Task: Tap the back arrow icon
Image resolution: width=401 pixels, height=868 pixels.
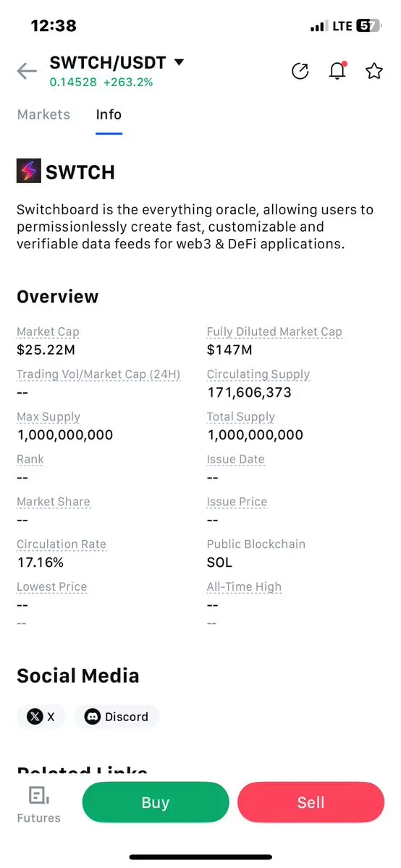Action: pos(27,72)
